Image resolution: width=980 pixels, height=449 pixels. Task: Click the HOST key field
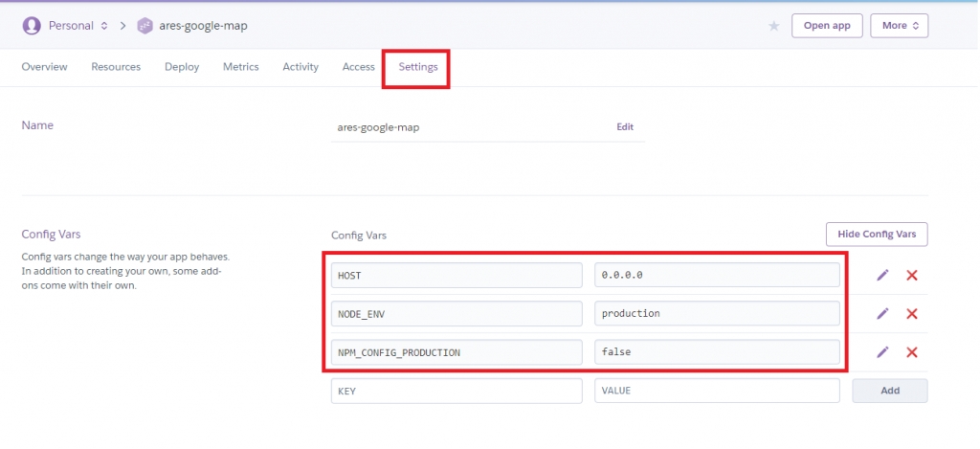(x=457, y=275)
